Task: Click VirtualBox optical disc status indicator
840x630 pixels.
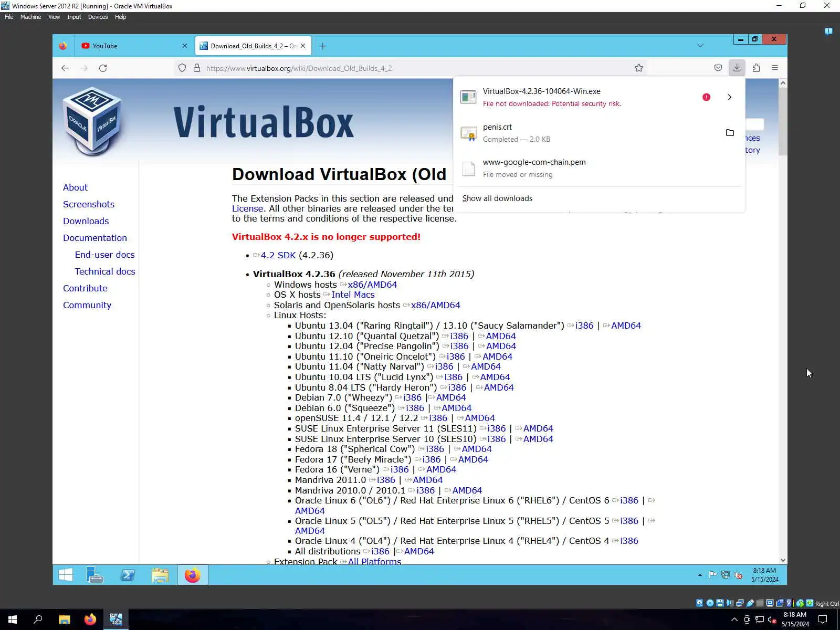Action: pyautogui.click(x=710, y=603)
